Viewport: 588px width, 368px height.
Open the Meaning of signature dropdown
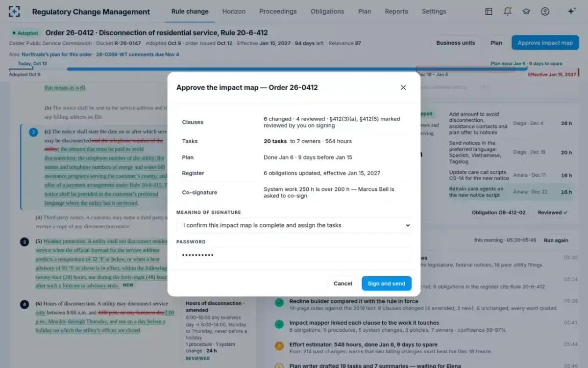pyautogui.click(x=294, y=225)
